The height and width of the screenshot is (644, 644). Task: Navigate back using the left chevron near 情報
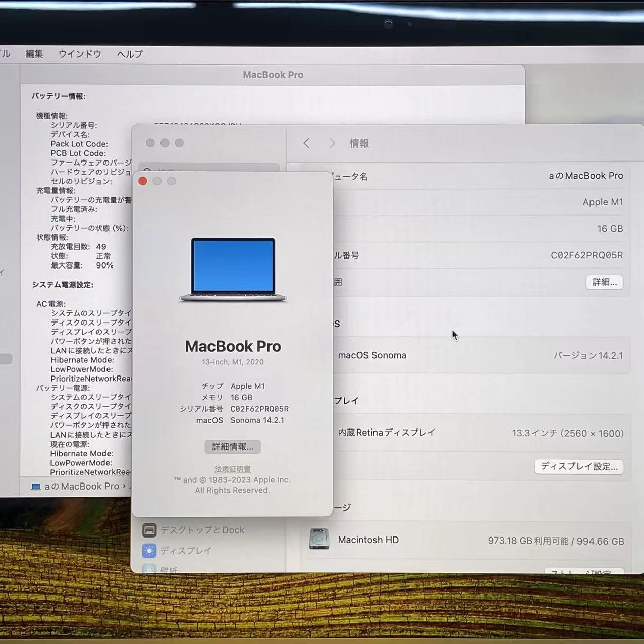pos(306,143)
